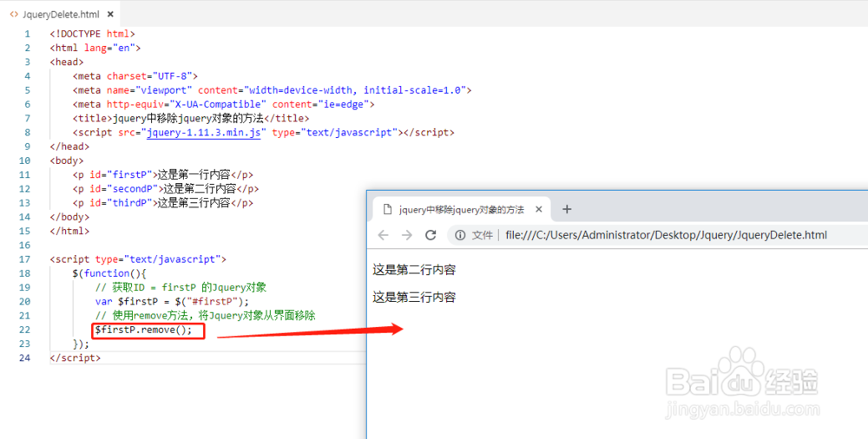Click the meta charset="UTF-8" line
The width and height of the screenshot is (868, 439).
pyautogui.click(x=135, y=76)
